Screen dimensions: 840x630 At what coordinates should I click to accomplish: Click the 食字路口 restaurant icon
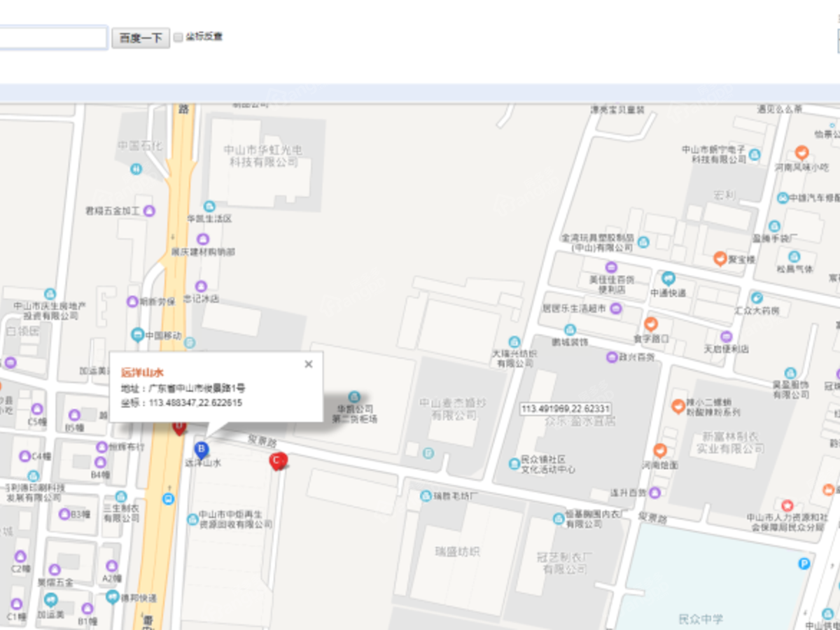650,324
